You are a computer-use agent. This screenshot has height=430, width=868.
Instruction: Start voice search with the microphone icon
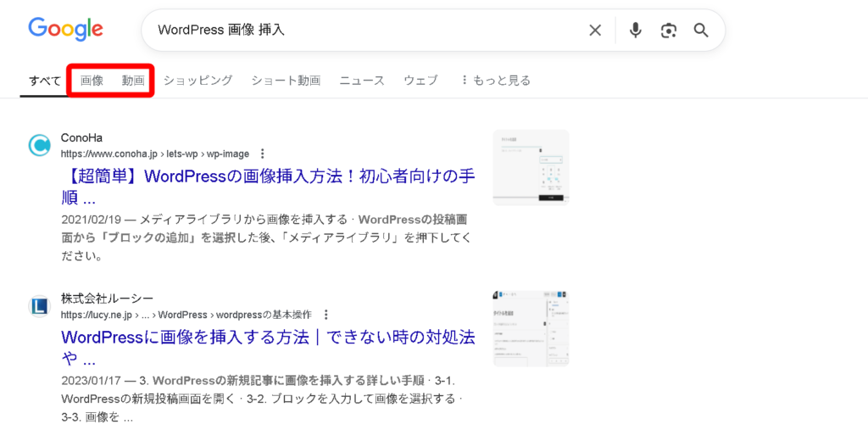click(636, 31)
